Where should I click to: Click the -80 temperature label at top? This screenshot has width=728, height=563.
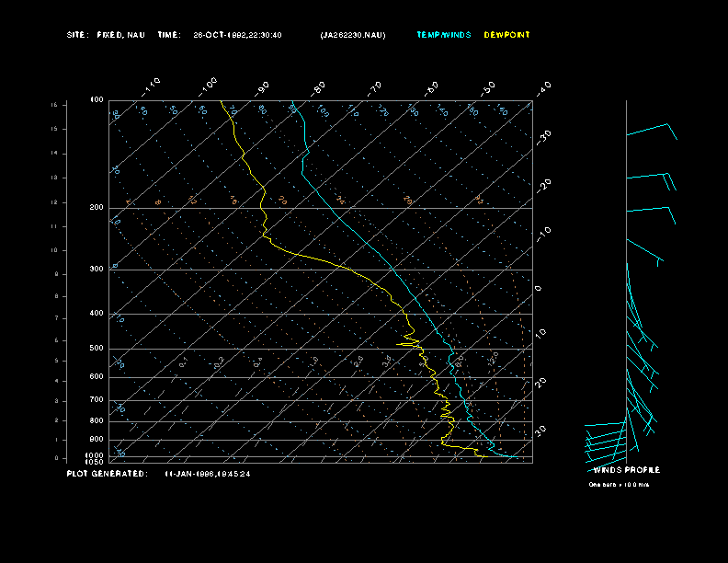click(319, 88)
